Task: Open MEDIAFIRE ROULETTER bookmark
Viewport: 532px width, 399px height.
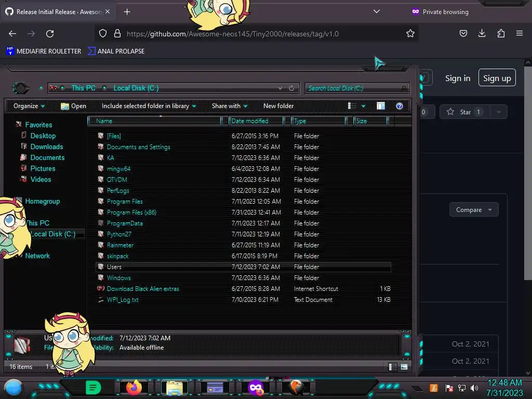Action: tap(44, 51)
